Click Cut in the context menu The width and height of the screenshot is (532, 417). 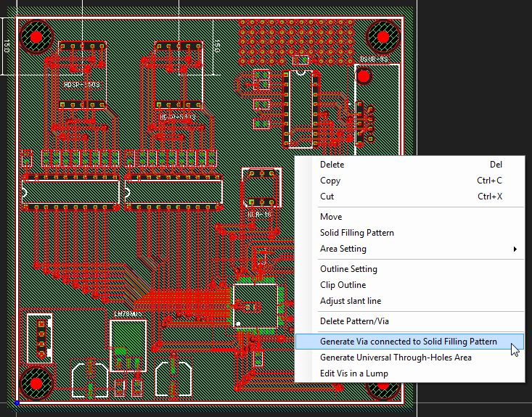(410, 197)
